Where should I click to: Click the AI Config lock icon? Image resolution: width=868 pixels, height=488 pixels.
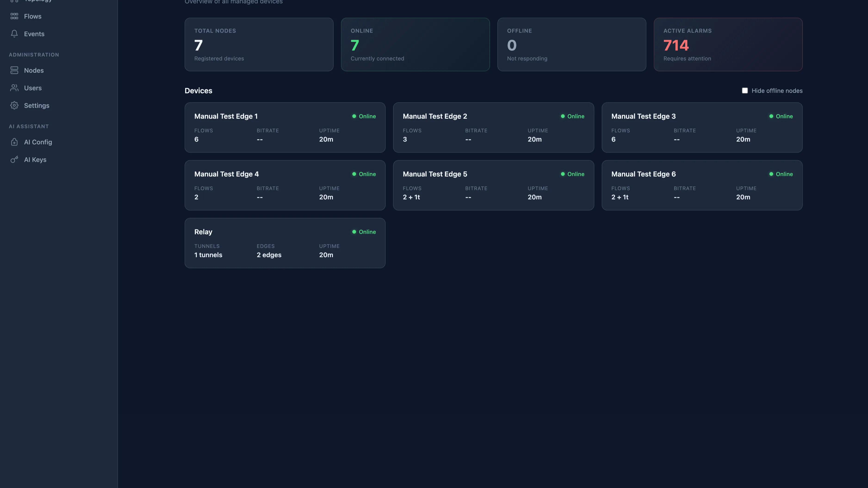[x=15, y=142]
